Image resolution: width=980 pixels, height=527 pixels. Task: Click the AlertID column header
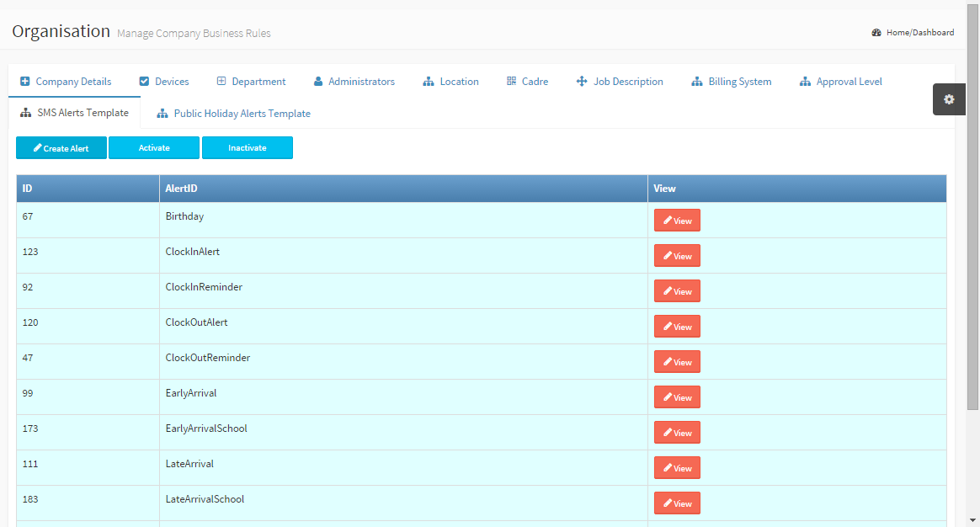182,189
